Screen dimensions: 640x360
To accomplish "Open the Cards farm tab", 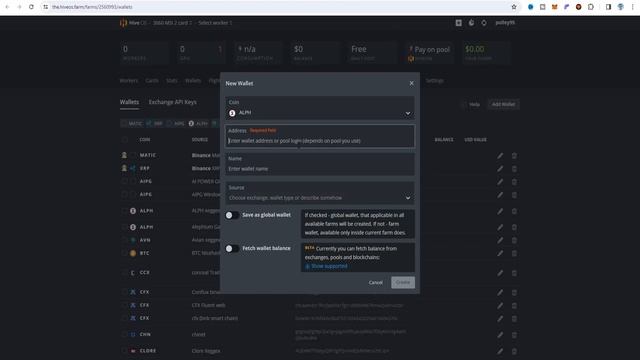I will (x=152, y=81).
